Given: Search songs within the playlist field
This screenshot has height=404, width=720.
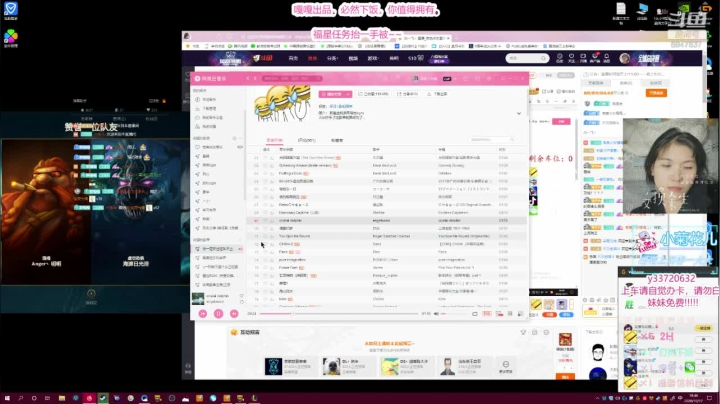Looking at the screenshot, I should (491, 139).
